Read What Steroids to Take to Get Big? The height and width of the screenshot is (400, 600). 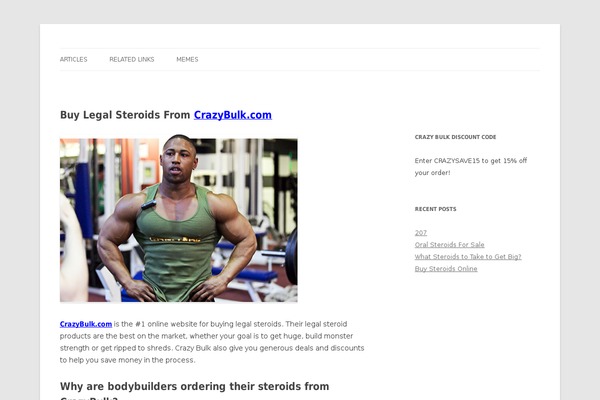tap(468, 257)
